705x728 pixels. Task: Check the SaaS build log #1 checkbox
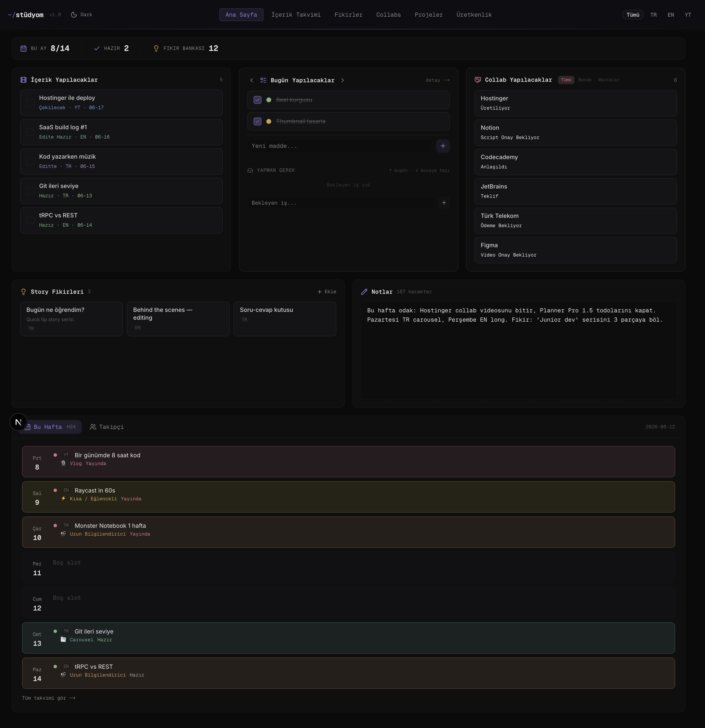click(x=30, y=132)
